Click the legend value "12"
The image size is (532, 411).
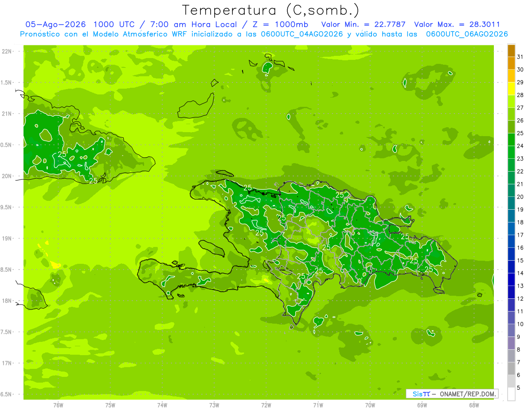[x=520, y=299]
